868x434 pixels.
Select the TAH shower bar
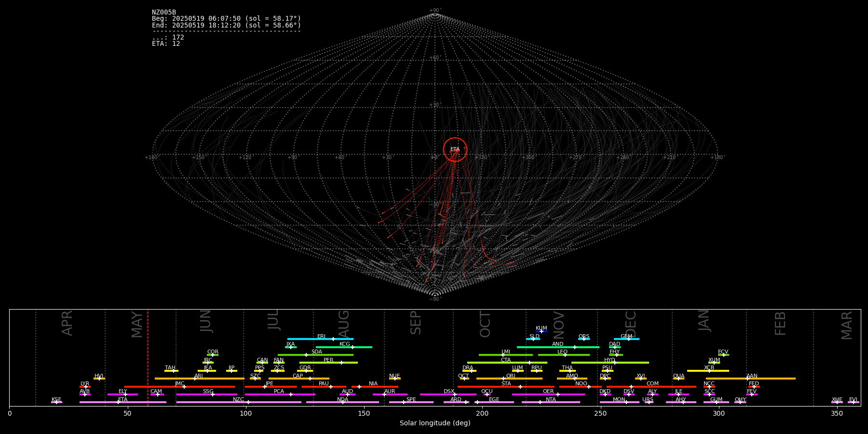coord(171,371)
